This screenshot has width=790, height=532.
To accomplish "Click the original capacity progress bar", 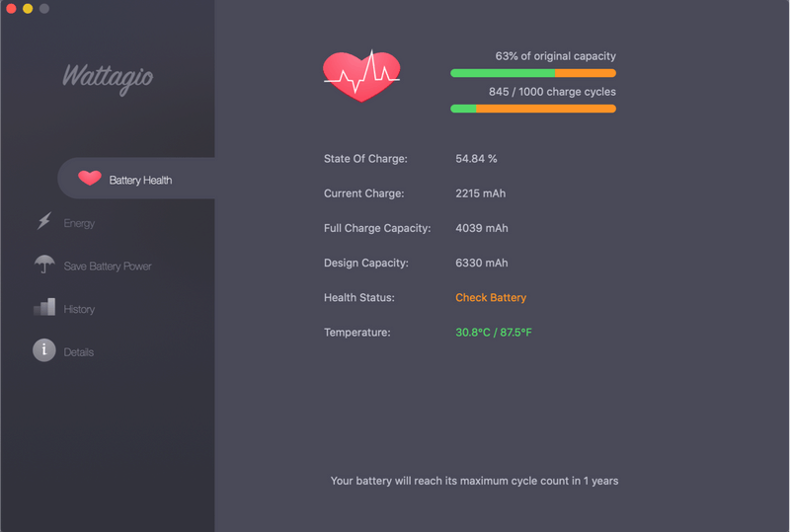I will coord(533,73).
